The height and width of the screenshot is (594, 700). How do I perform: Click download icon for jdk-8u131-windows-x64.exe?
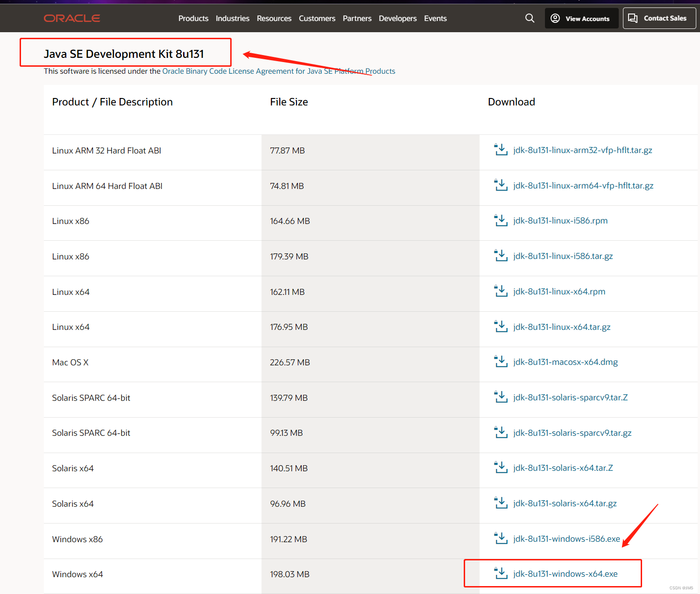(501, 573)
